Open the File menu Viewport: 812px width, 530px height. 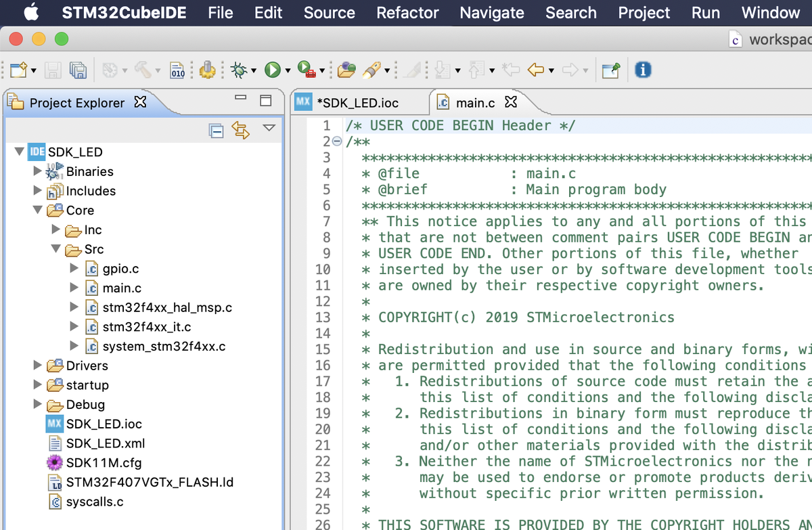pyautogui.click(x=221, y=12)
